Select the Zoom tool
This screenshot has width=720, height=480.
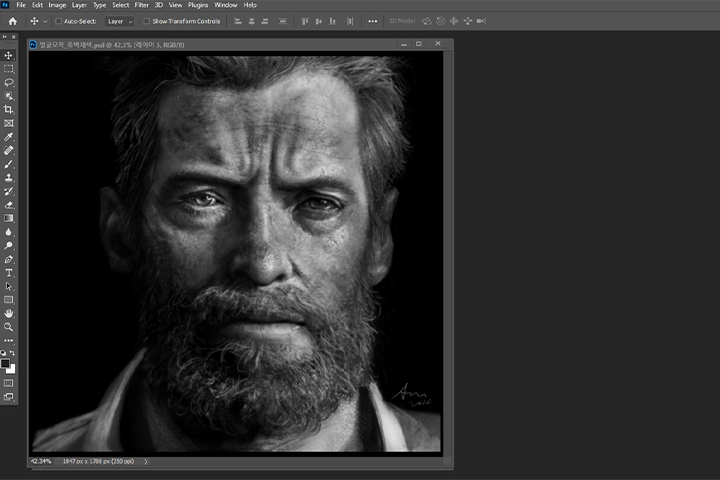click(x=9, y=327)
